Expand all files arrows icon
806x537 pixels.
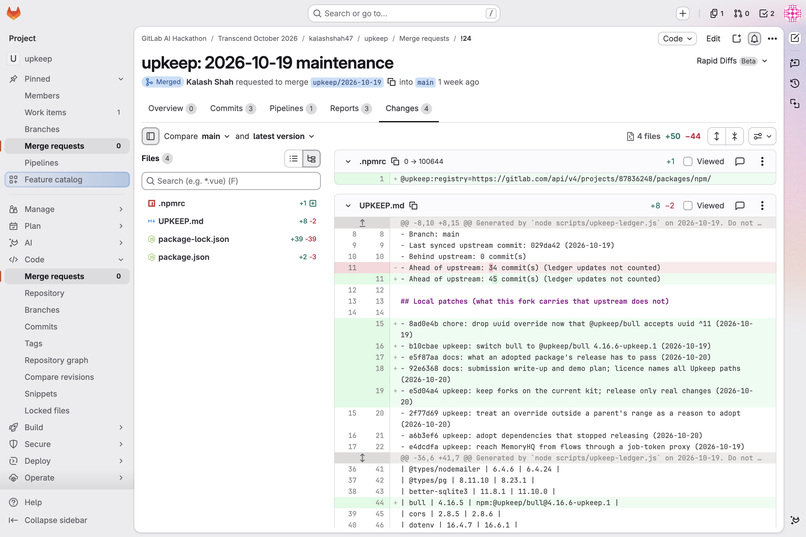tap(717, 136)
